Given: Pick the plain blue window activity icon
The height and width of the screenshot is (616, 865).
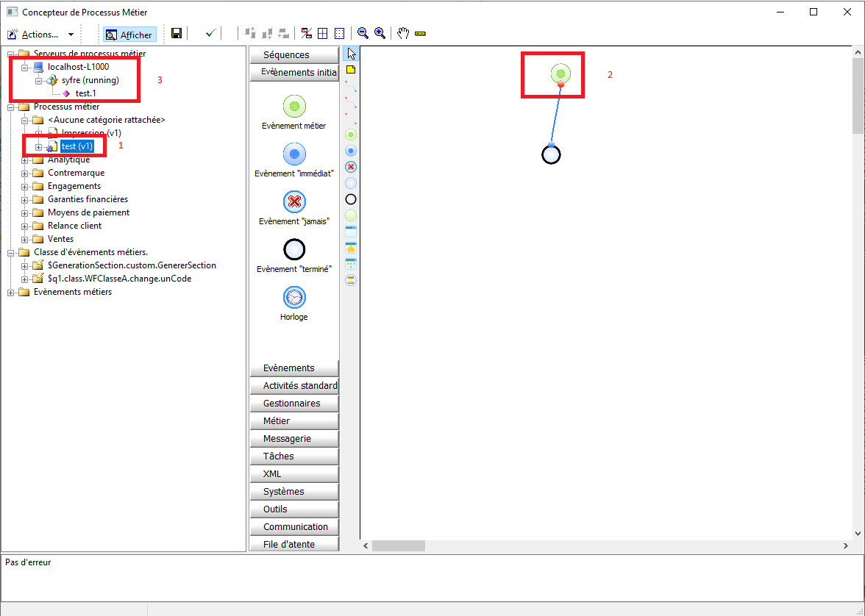Looking at the screenshot, I should pos(350,232).
